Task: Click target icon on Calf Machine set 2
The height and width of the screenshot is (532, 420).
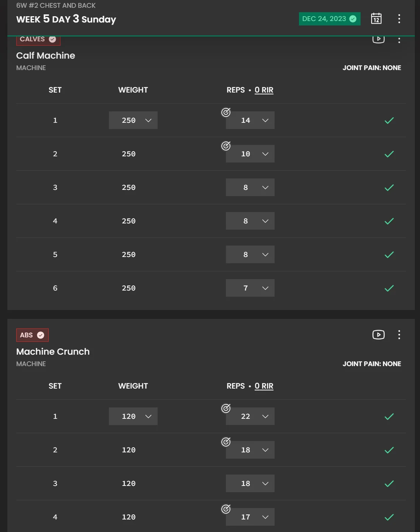Action: [x=226, y=146]
